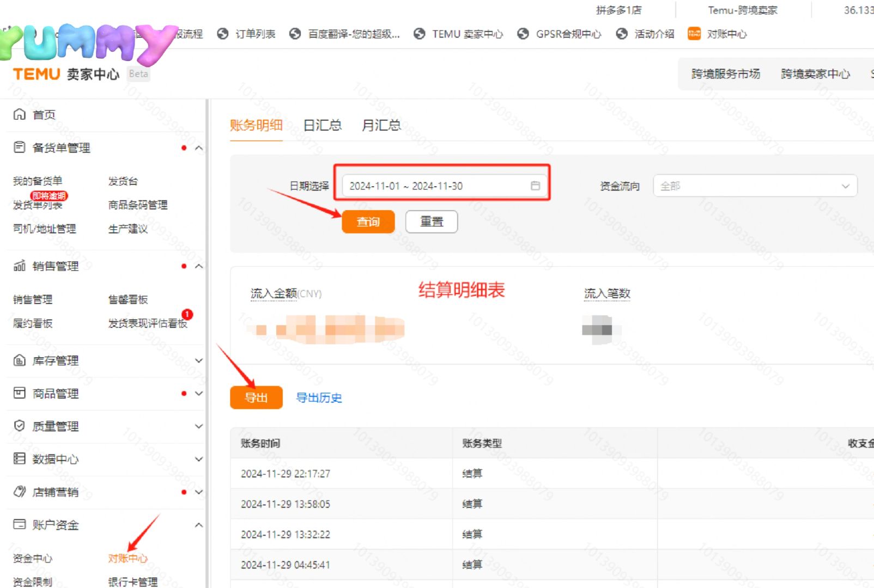Screen dimensions: 874x588
Task: Expand the 质量管理 section chevron
Action: click(x=199, y=426)
